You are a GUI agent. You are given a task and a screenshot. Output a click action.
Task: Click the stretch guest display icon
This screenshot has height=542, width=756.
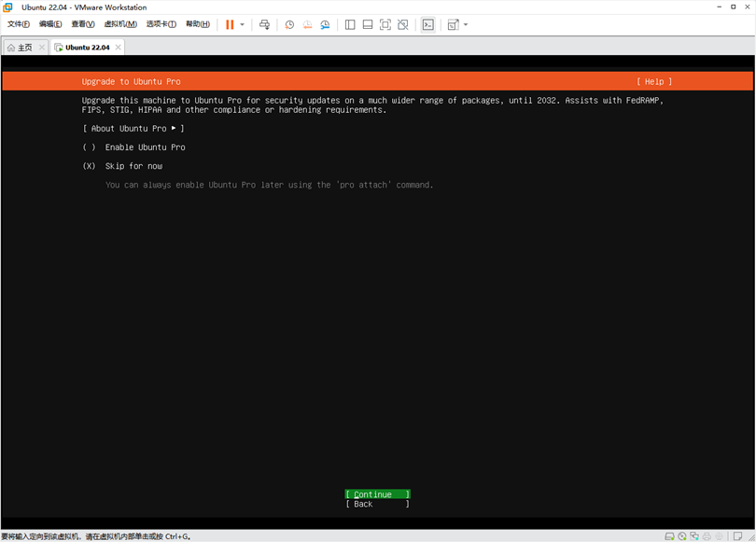454,24
